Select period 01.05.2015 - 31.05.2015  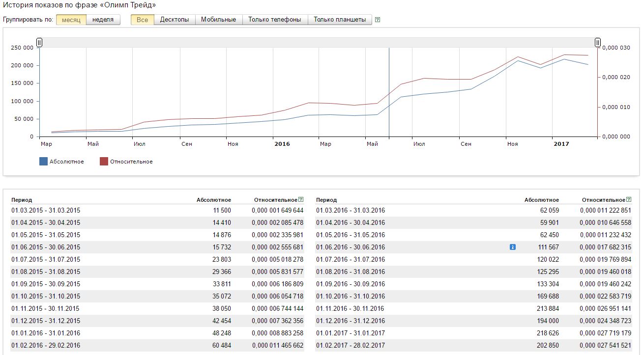pos(46,235)
